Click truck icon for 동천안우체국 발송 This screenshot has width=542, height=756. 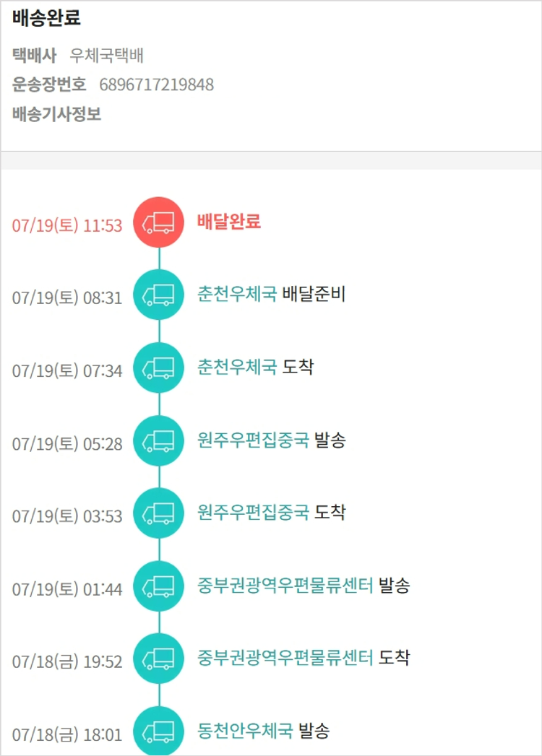(159, 731)
